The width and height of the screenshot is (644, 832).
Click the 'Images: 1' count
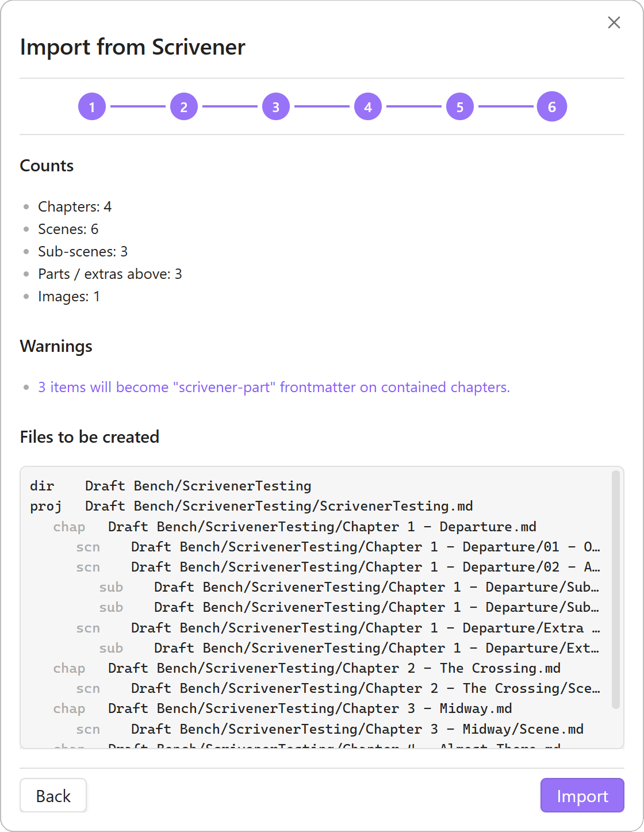point(69,297)
